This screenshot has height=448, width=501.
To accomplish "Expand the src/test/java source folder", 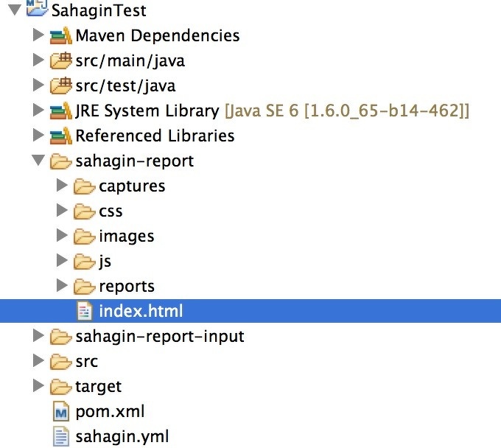I will pyautogui.click(x=38, y=85).
